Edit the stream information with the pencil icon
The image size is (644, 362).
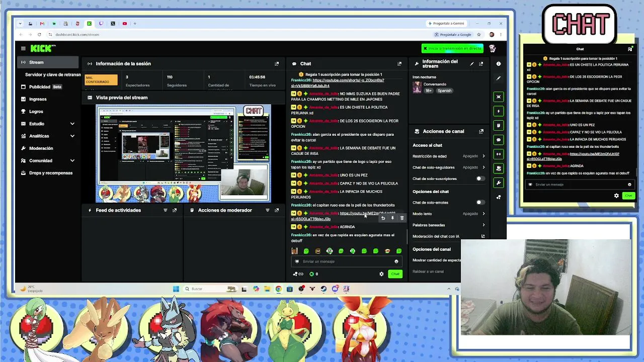click(471, 64)
